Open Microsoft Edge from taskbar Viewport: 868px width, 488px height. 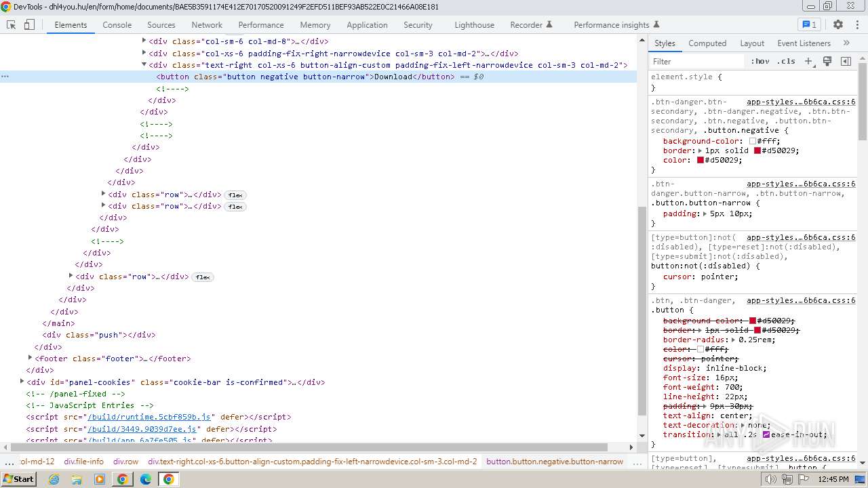coord(145,479)
